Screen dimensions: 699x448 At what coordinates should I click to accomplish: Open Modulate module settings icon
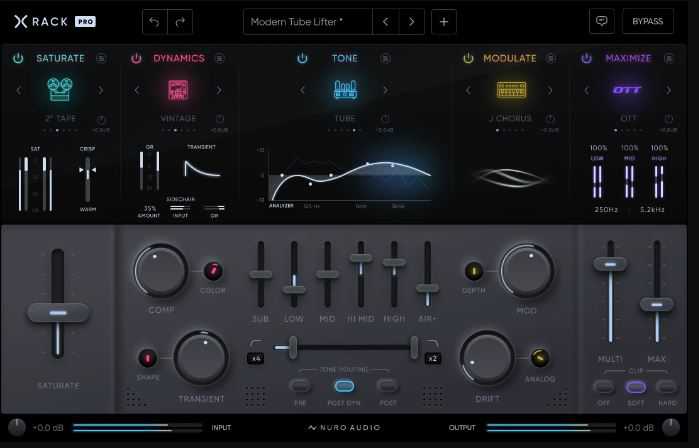coord(551,58)
